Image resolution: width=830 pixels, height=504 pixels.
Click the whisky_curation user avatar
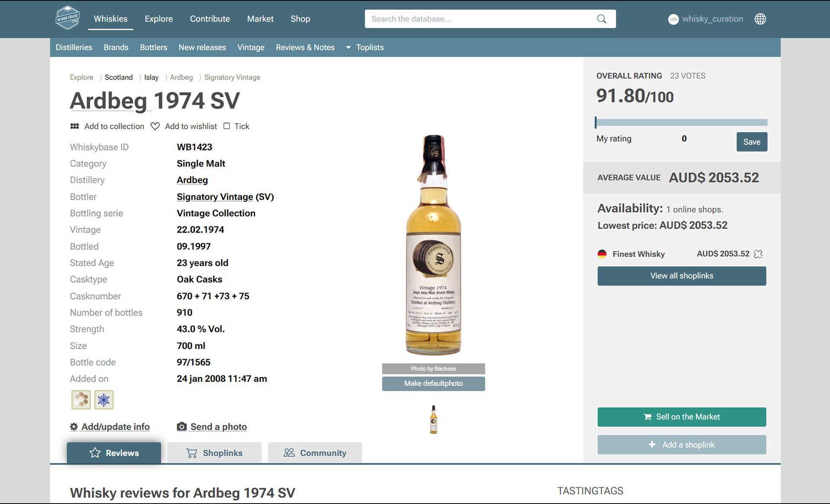(x=673, y=19)
